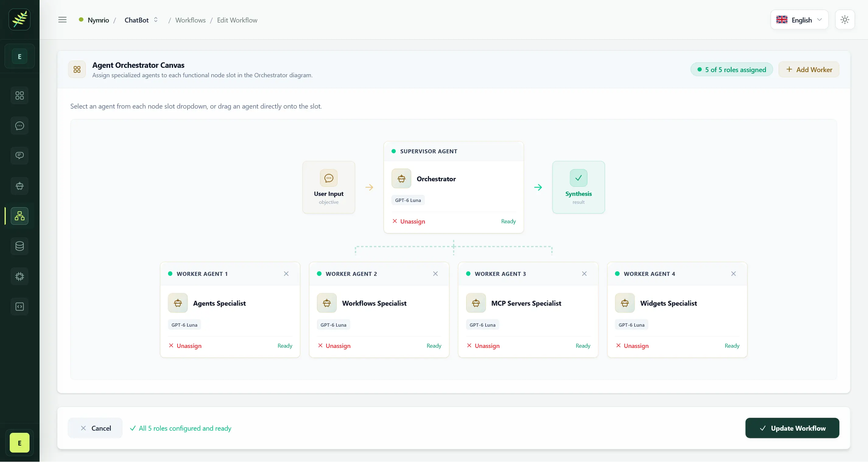The height and width of the screenshot is (462, 868).
Task: Click the 5 of 5 roles assigned badge
Action: point(732,70)
